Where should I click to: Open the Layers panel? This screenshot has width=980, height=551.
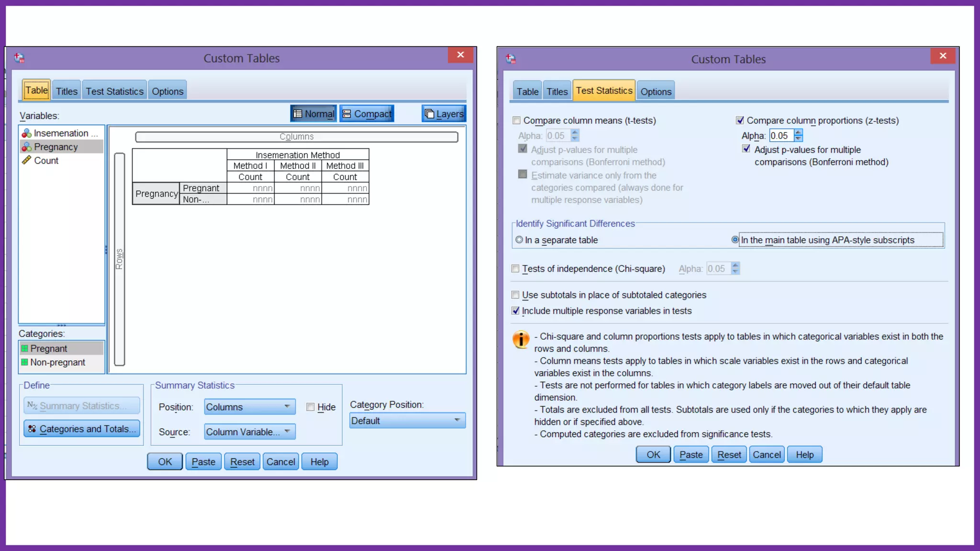(444, 114)
